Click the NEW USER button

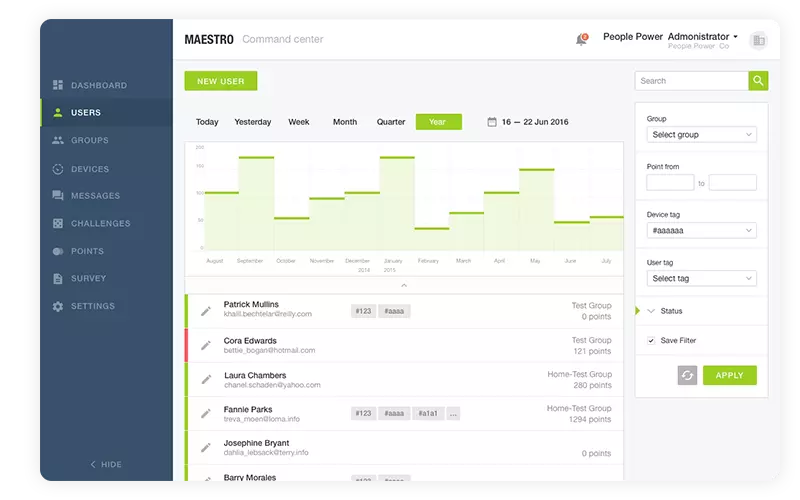coord(221,81)
